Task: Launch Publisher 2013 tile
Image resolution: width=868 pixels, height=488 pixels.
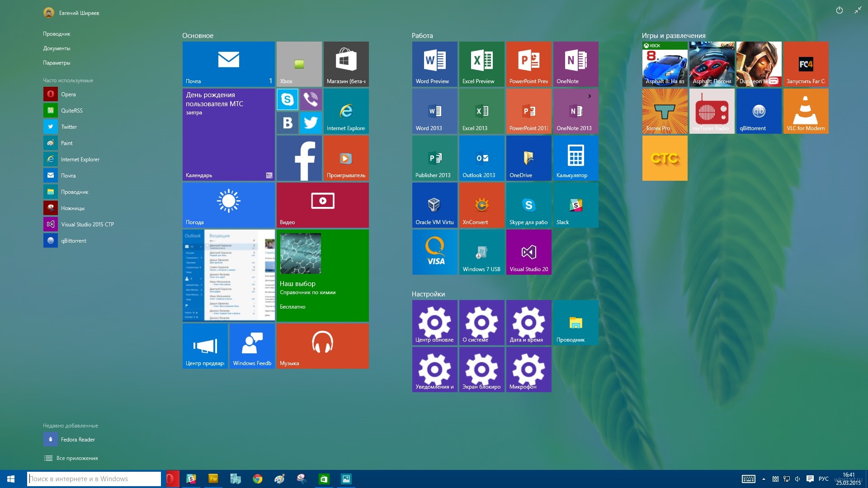Action: pos(434,158)
